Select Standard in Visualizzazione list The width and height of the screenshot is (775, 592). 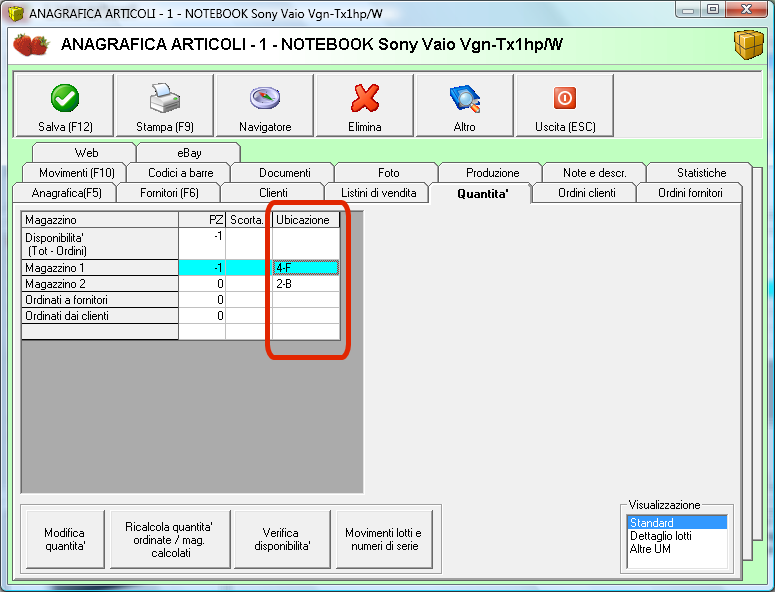coord(677,523)
